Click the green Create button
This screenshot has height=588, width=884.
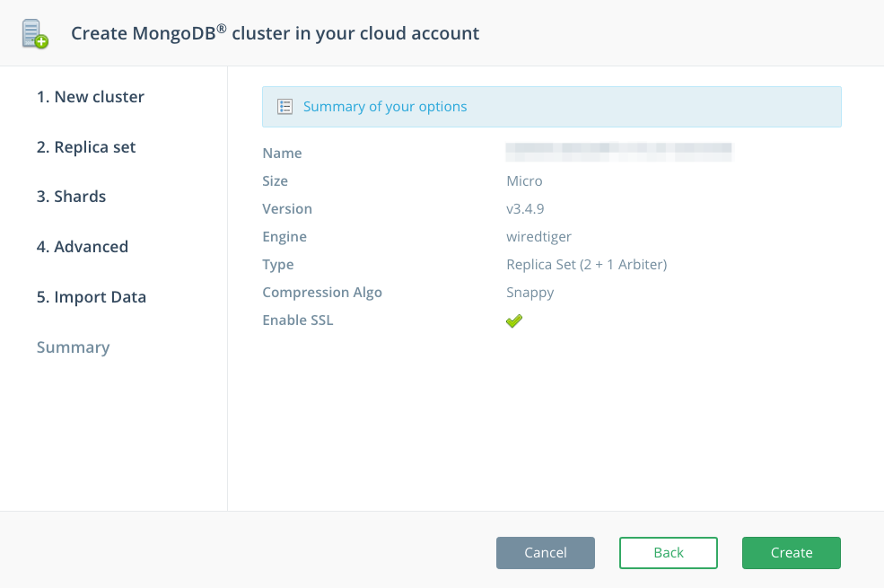tap(791, 552)
